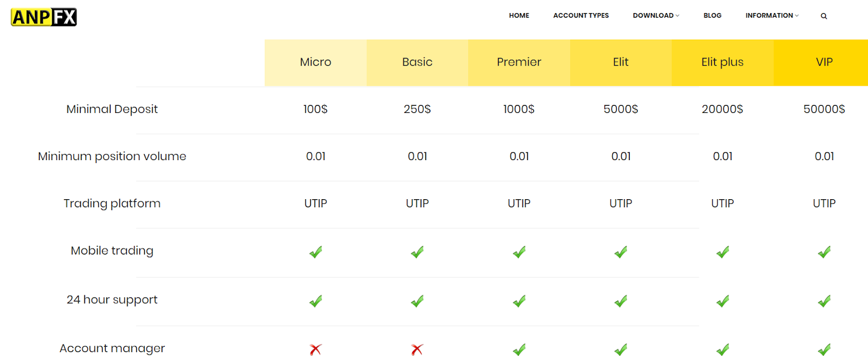Go to the Blog page
This screenshot has width=868, height=356.
[x=712, y=16]
